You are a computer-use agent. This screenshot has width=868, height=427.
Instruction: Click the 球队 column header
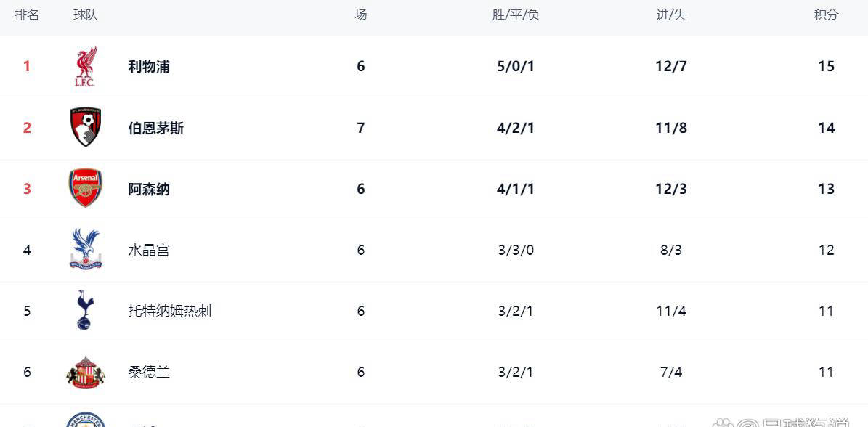[x=85, y=15]
